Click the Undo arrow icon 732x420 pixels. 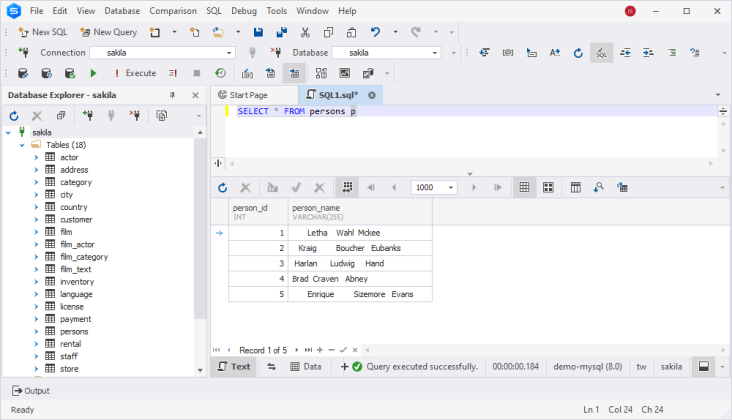click(375, 32)
